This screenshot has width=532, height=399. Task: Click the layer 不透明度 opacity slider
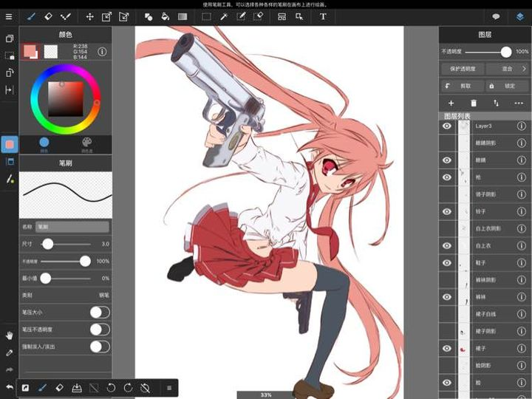click(x=488, y=52)
